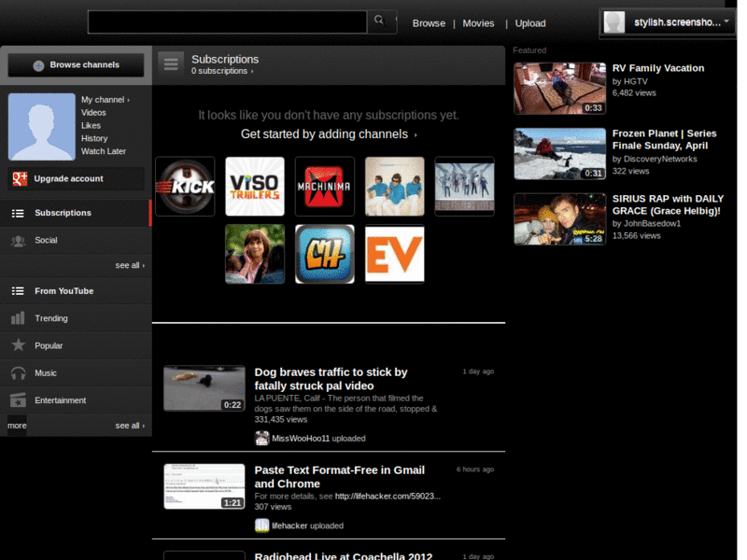Select Trending in the sidebar

77,318
